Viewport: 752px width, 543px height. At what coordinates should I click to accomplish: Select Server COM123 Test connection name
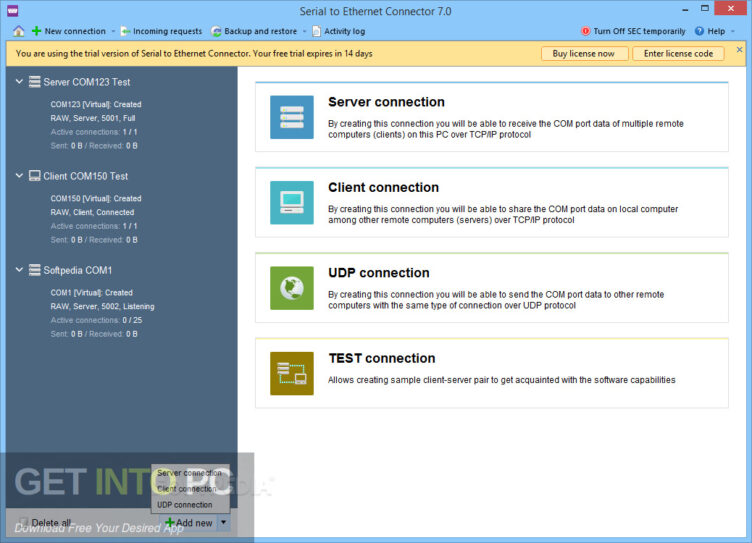(87, 82)
